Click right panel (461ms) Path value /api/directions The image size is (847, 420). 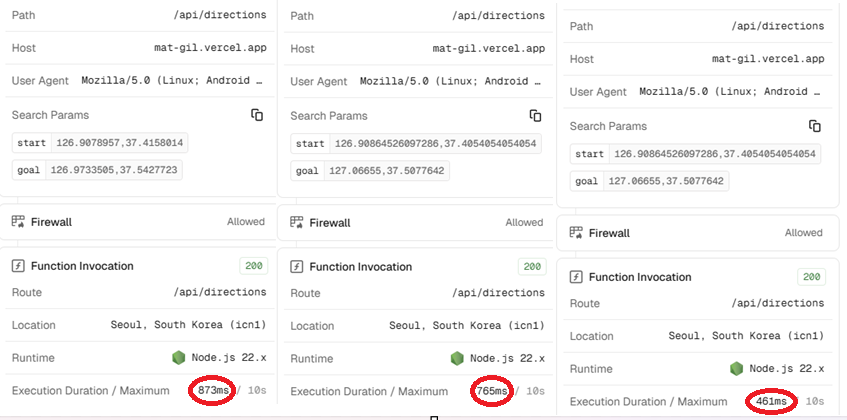pyautogui.click(x=778, y=26)
